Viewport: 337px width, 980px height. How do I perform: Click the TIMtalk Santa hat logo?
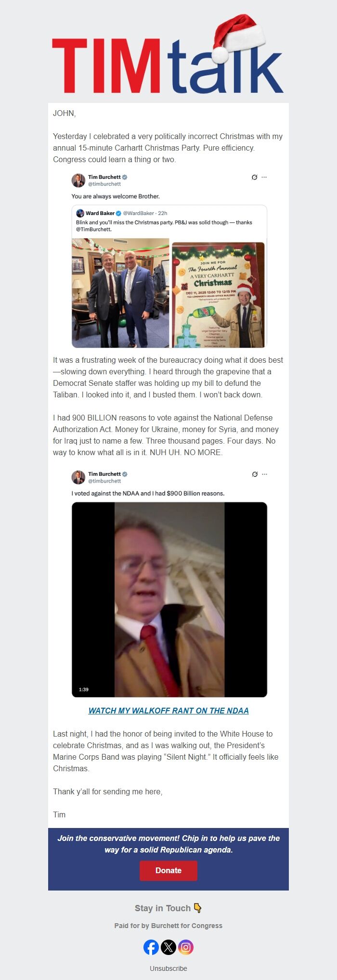(x=168, y=53)
